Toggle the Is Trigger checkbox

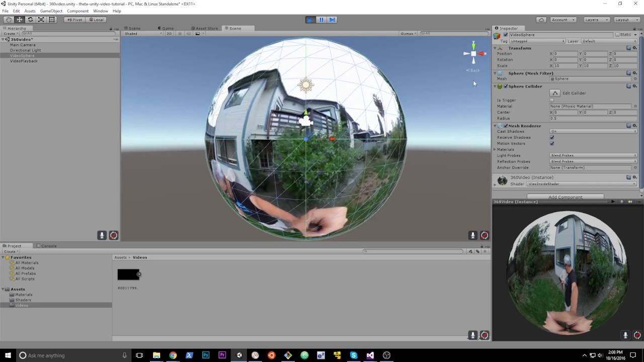point(552,100)
